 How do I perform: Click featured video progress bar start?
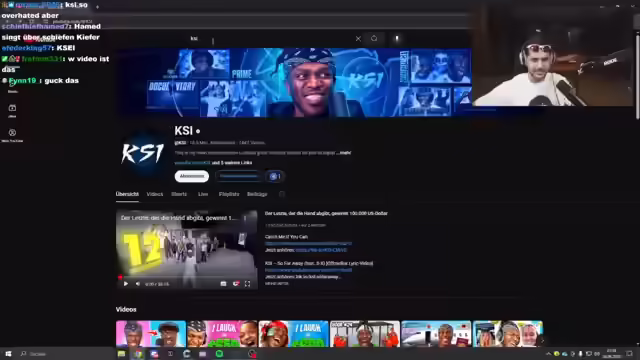click(x=120, y=278)
